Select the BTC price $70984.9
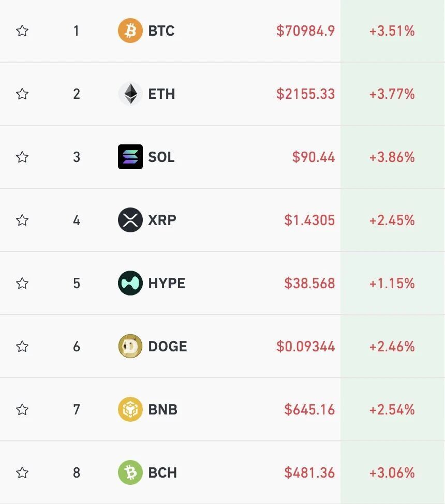 click(x=305, y=31)
